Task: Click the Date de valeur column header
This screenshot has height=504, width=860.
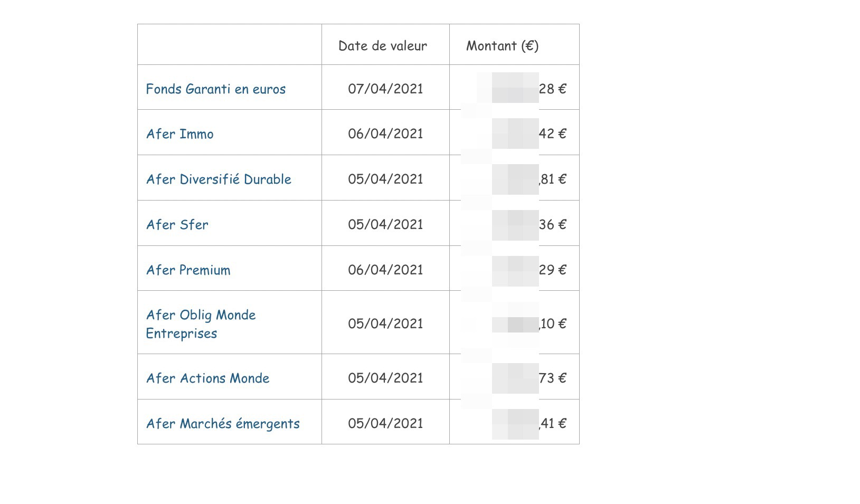Action: [x=383, y=46]
